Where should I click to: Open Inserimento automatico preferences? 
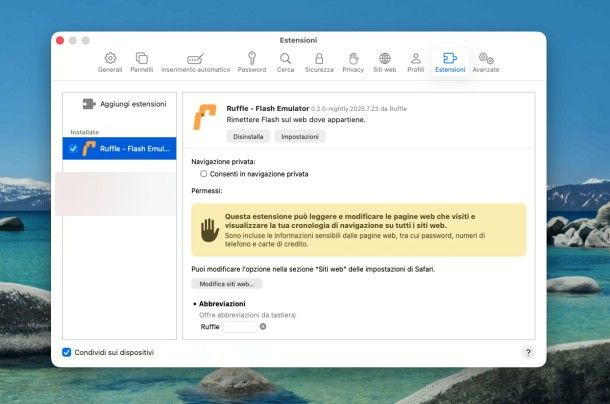coord(196,62)
